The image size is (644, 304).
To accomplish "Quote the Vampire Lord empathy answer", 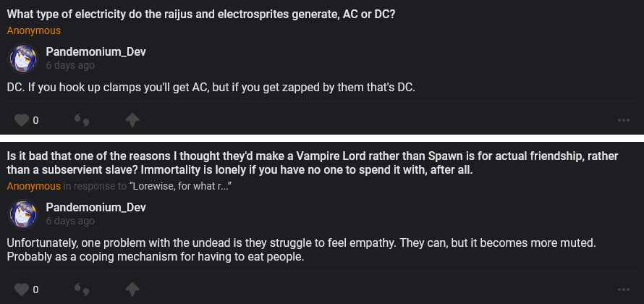I will pyautogui.click(x=82, y=290).
